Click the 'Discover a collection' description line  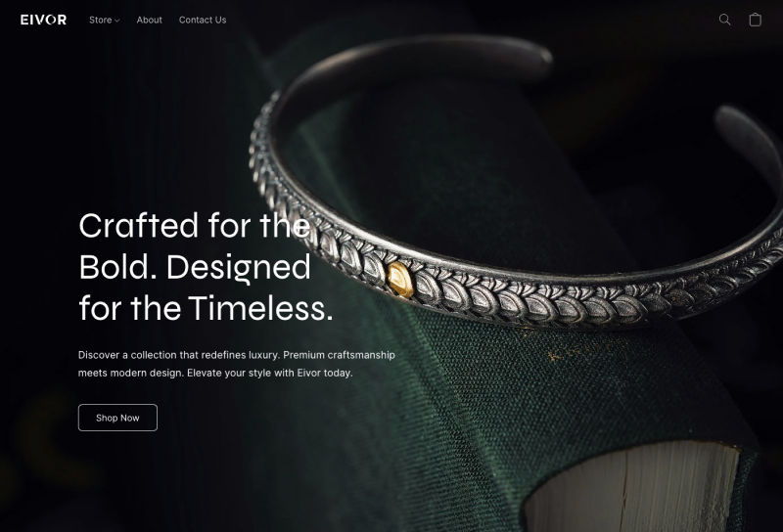pos(237,355)
